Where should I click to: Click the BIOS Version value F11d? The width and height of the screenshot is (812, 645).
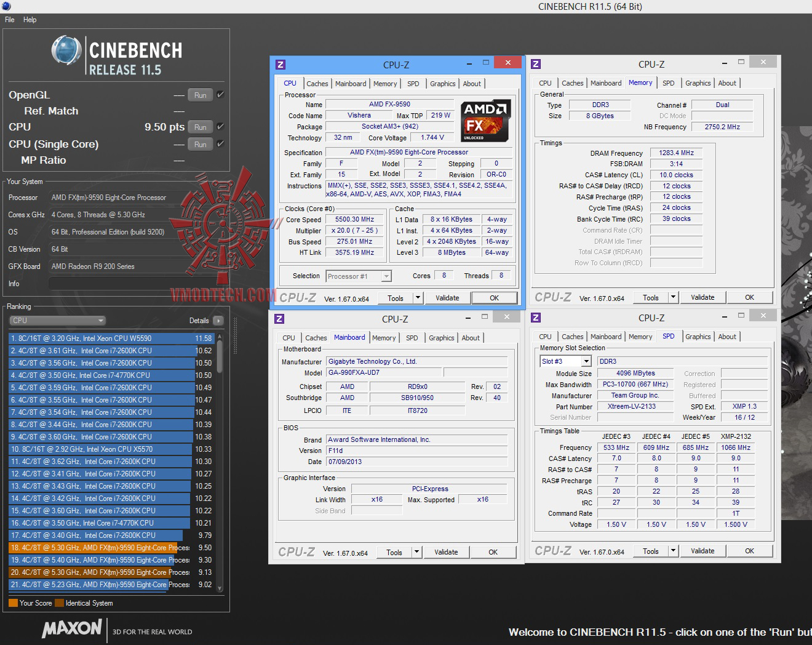(417, 451)
